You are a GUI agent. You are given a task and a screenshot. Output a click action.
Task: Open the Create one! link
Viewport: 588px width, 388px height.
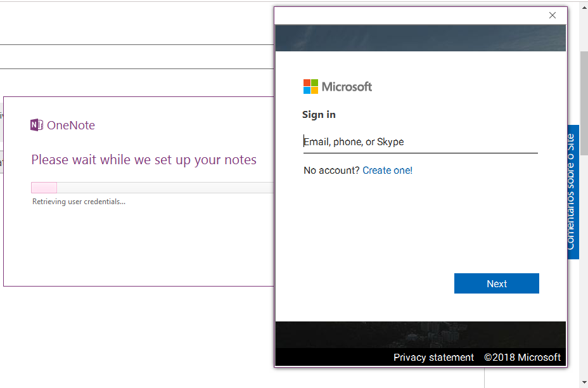coord(387,171)
